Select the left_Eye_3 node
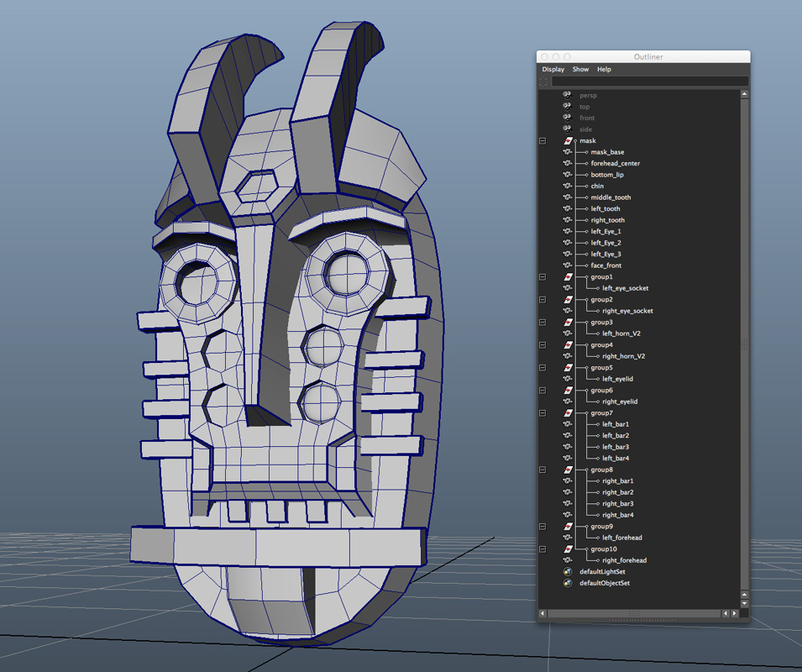This screenshot has height=672, width=802. pyautogui.click(x=605, y=254)
